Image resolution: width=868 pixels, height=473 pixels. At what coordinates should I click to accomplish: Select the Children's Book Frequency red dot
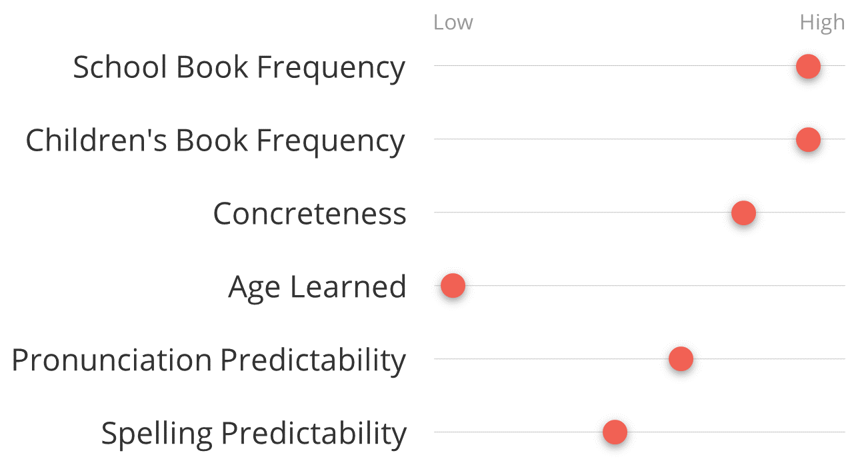pyautogui.click(x=808, y=139)
